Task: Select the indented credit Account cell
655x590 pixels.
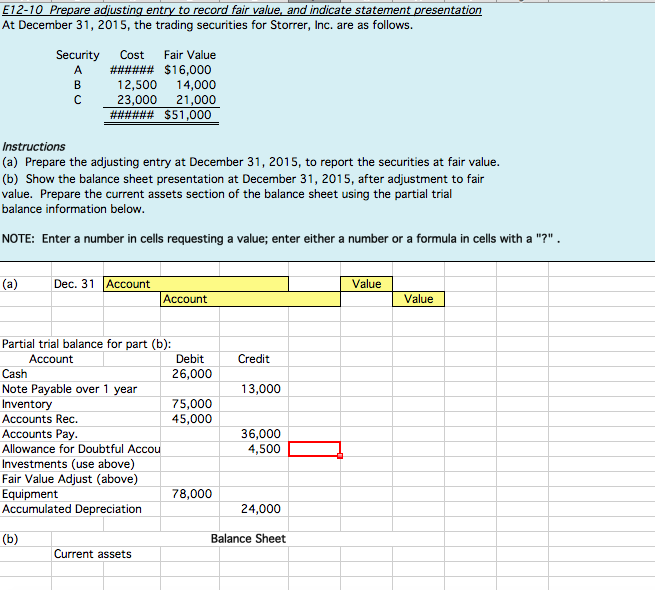Action: click(x=250, y=299)
